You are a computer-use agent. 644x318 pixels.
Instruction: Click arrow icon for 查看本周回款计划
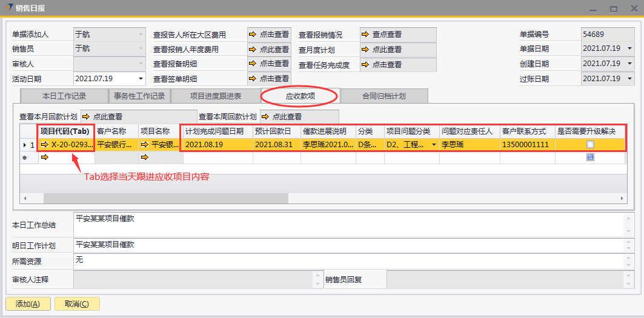(265, 117)
